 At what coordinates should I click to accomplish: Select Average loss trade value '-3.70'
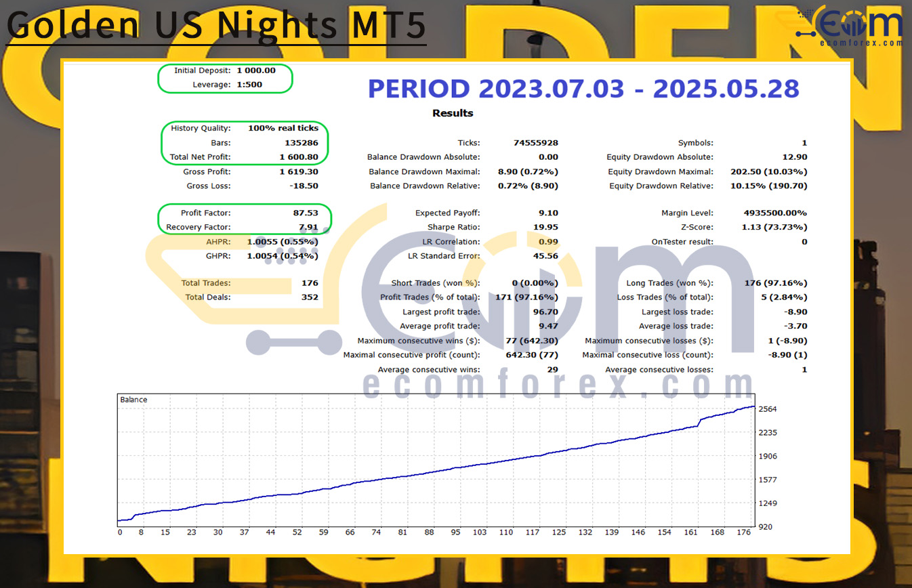point(794,326)
